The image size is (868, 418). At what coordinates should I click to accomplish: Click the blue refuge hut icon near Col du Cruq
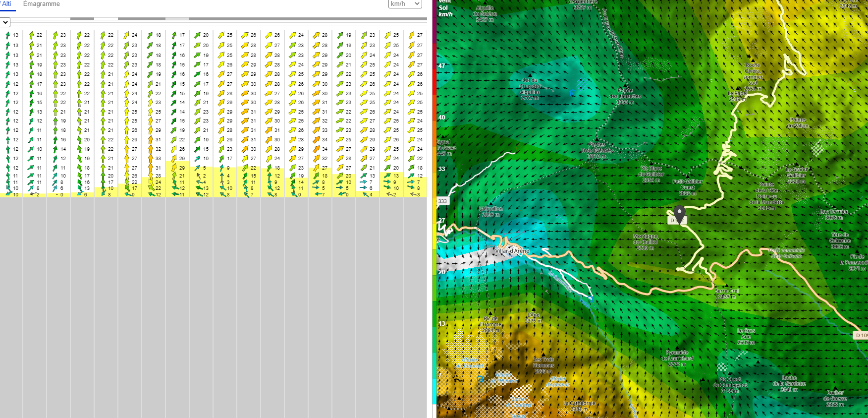click(573, 93)
